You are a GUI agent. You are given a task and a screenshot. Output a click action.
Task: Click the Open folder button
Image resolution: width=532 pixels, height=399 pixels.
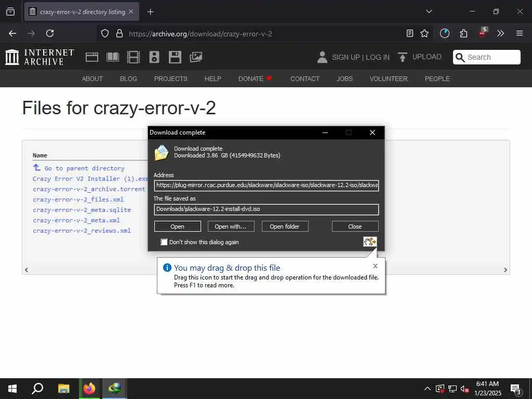285,227
